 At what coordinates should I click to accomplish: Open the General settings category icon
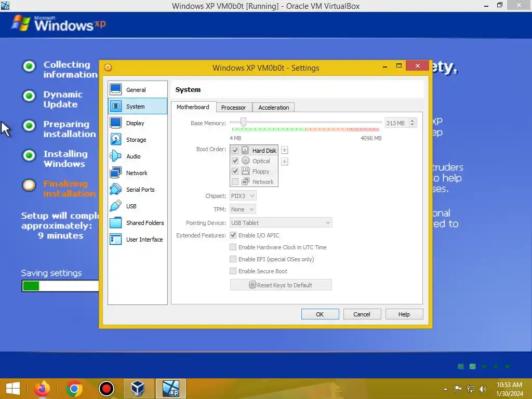point(116,89)
